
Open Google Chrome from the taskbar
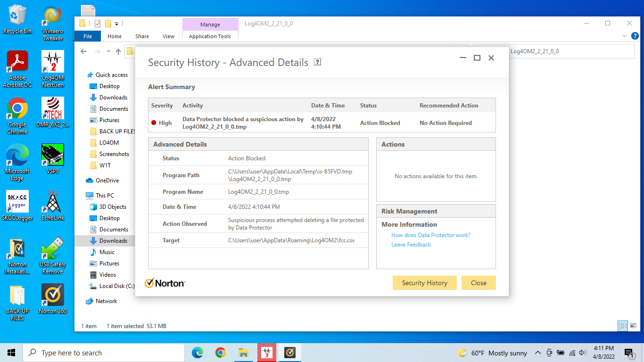pos(220,353)
